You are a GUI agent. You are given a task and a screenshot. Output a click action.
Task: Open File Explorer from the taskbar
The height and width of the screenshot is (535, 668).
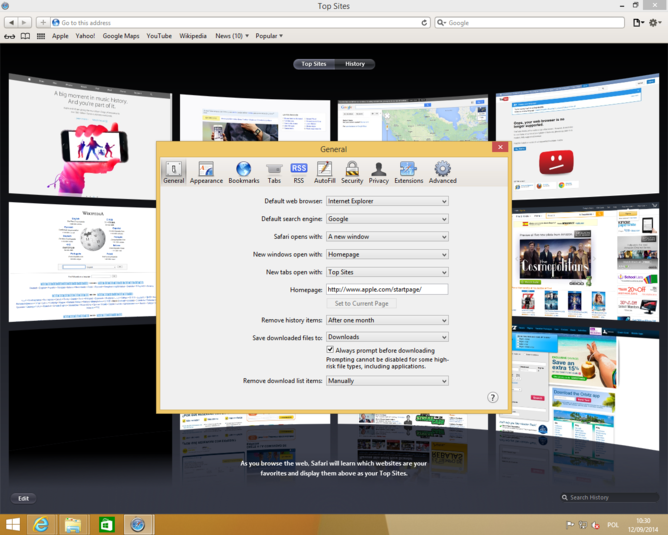tap(73, 524)
